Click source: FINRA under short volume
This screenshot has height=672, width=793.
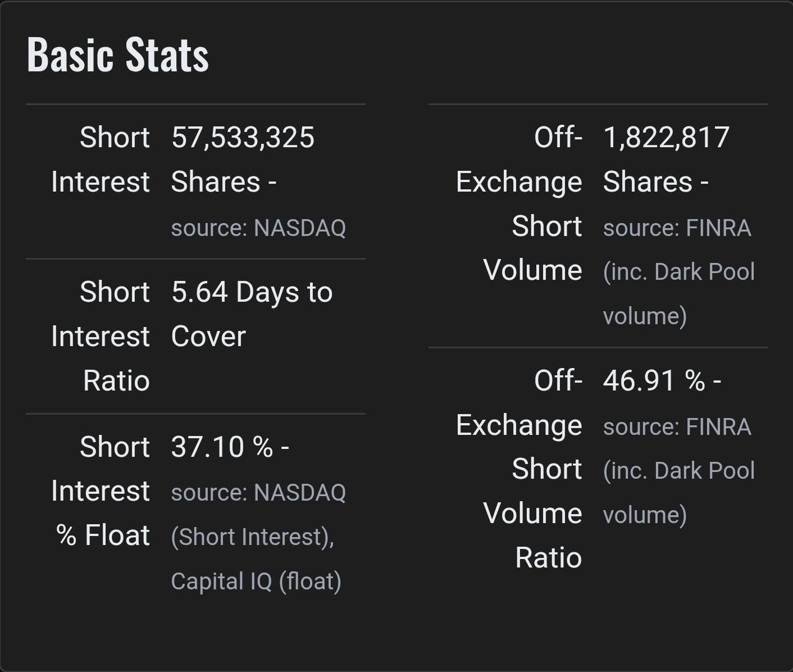coord(677,228)
